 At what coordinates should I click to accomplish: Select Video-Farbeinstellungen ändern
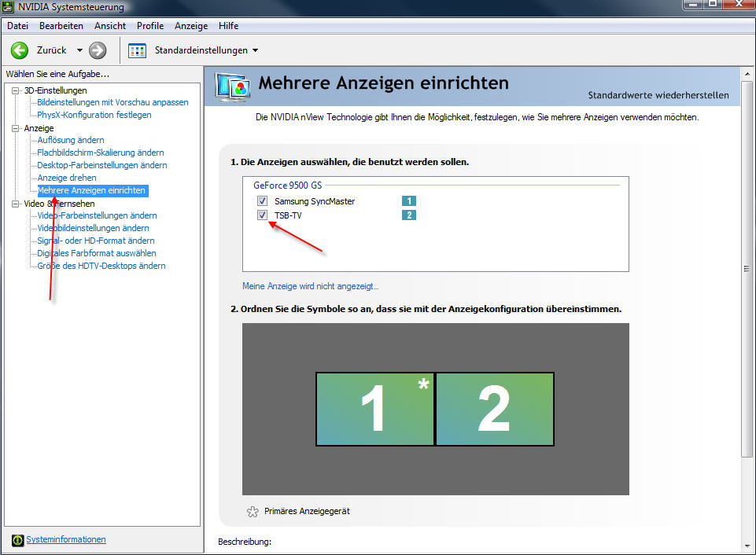pyautogui.click(x=97, y=215)
